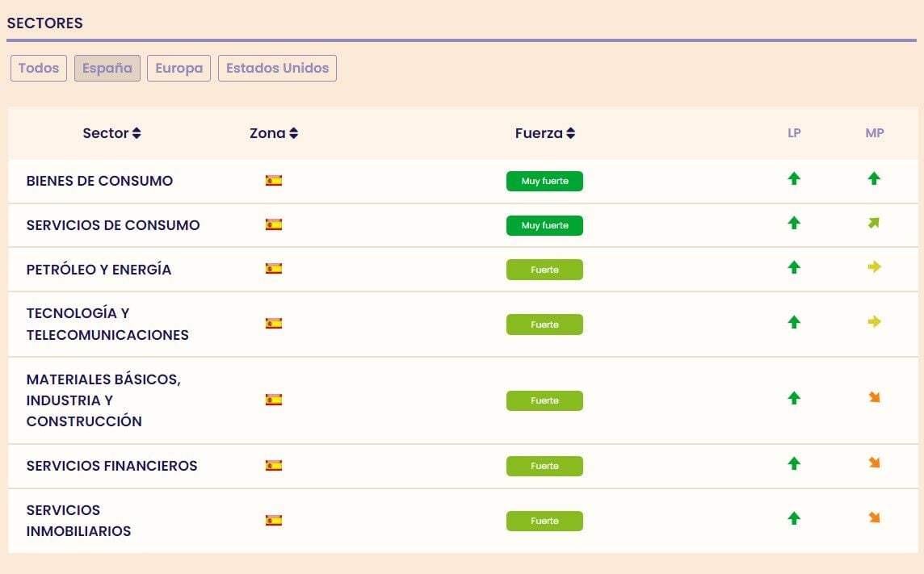The image size is (924, 574).
Task: Toggle the España region filter
Action: tap(107, 69)
